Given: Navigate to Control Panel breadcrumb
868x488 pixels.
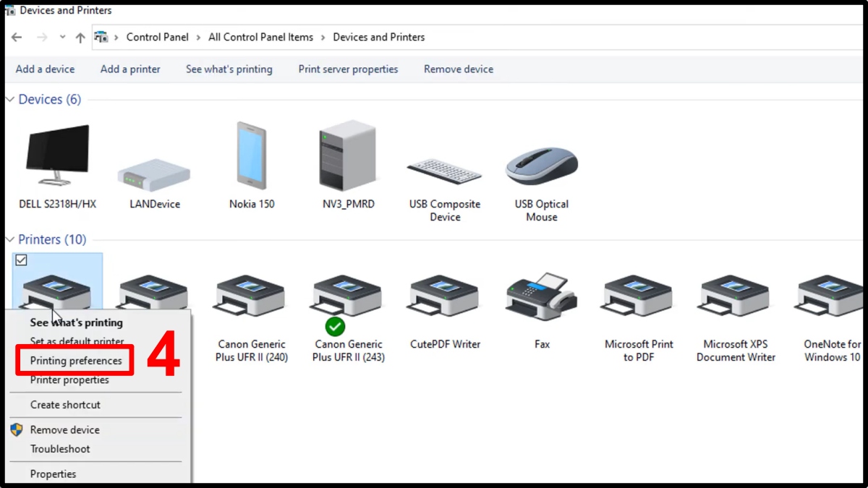Looking at the screenshot, I should [x=157, y=38].
